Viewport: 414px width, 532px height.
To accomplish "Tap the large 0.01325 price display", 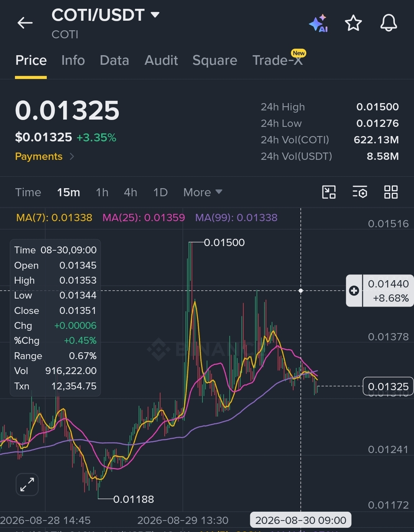I will (x=67, y=111).
